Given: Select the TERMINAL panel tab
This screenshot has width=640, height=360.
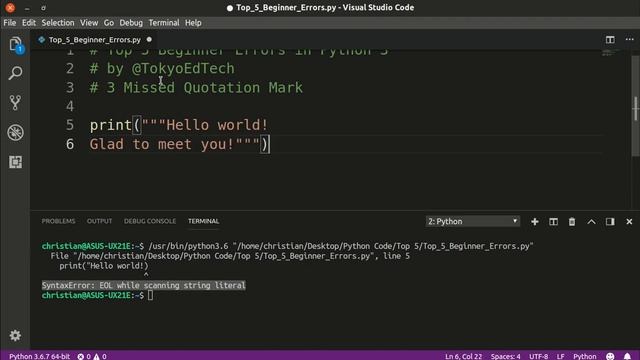Looking at the screenshot, I should (x=203, y=221).
